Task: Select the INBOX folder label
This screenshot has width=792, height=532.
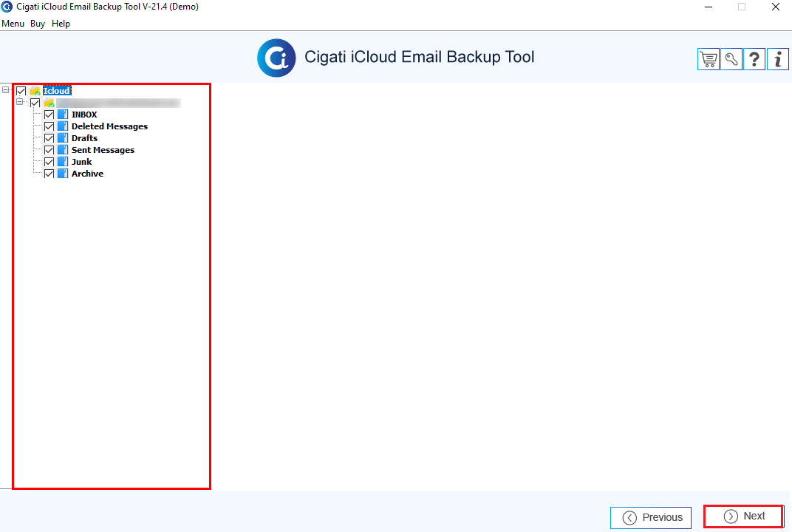Action: tap(84, 115)
